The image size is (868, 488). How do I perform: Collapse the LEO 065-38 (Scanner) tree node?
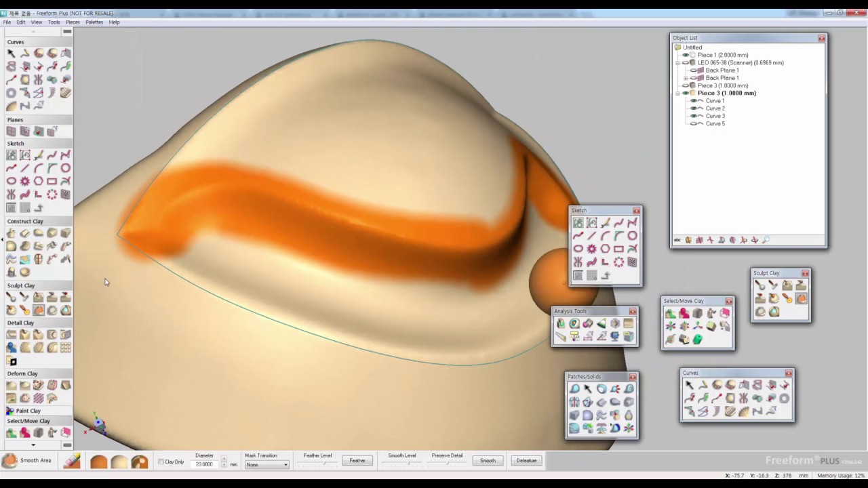pos(677,63)
